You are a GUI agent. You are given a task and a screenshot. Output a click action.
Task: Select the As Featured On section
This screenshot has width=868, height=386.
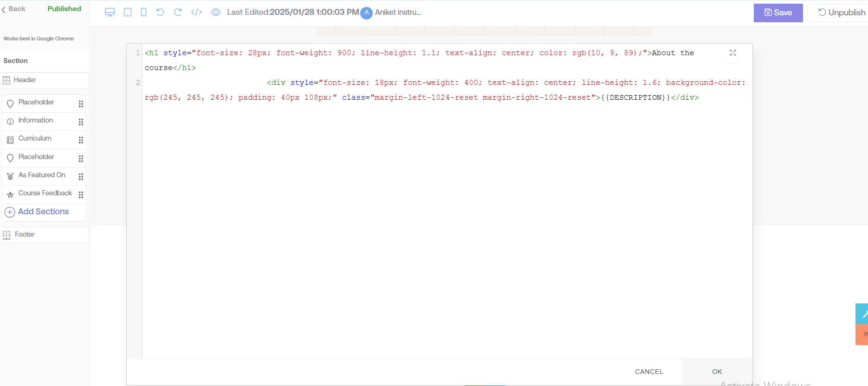coord(42,175)
